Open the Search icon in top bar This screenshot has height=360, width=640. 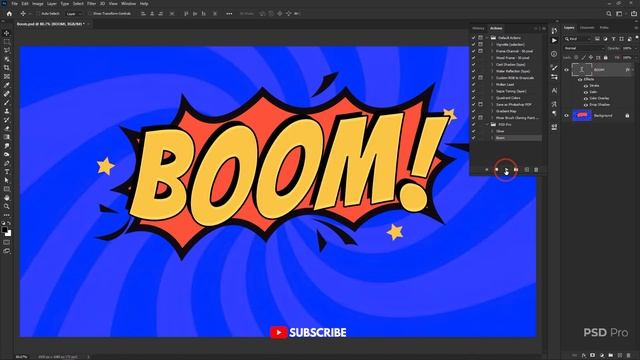[609, 13]
